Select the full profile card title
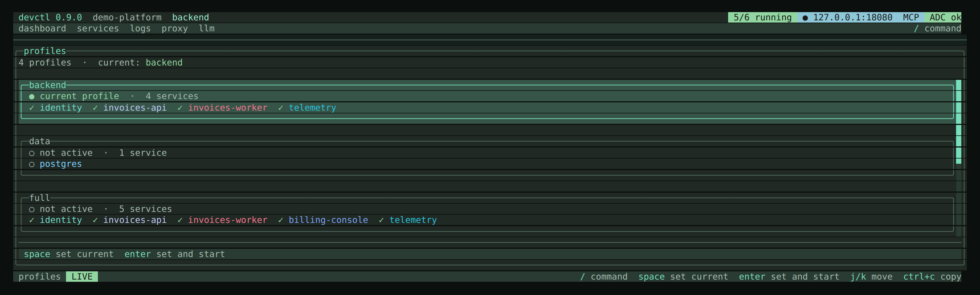The image size is (980, 295). 40,198
